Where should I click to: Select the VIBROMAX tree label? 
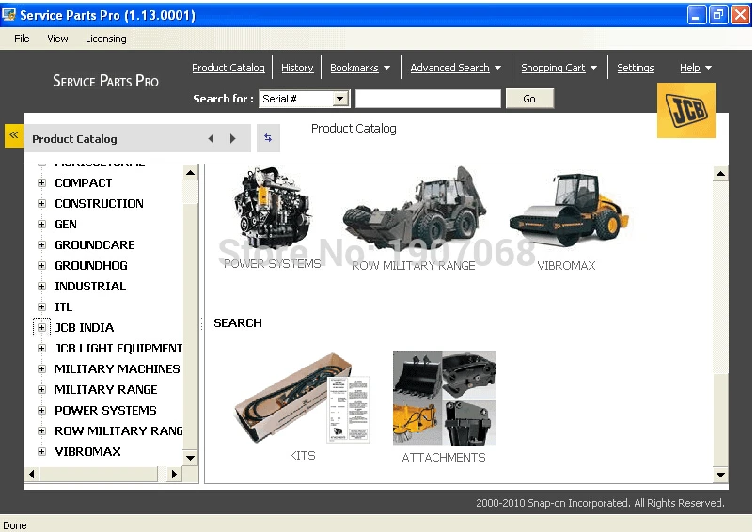[87, 452]
